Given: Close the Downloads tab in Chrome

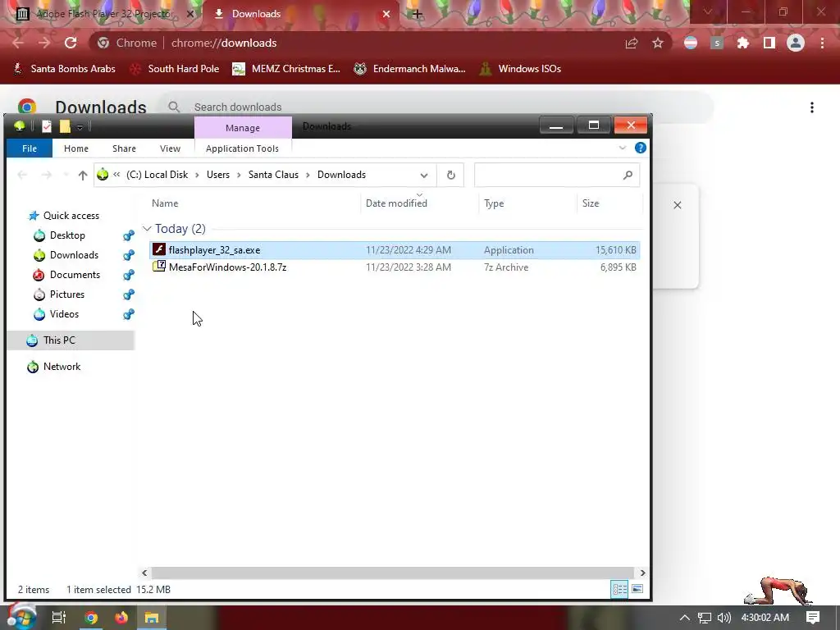Looking at the screenshot, I should (x=386, y=14).
